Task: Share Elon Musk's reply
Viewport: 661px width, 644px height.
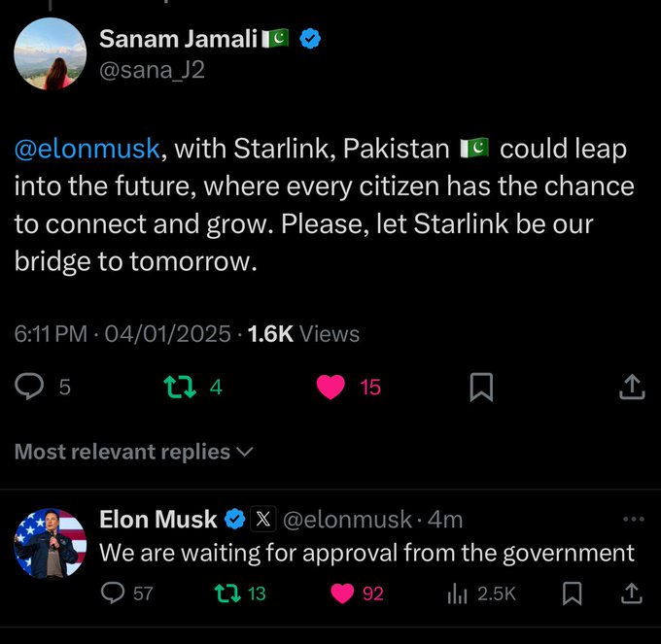Action: click(630, 592)
